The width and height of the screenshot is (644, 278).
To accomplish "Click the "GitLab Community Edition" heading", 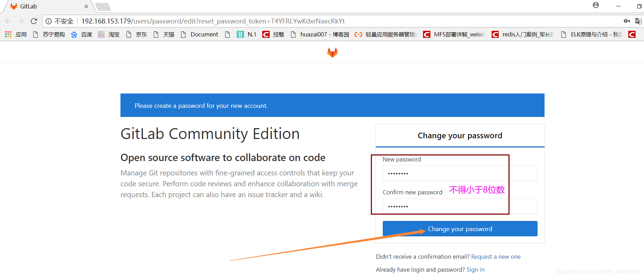I will [x=210, y=134].
